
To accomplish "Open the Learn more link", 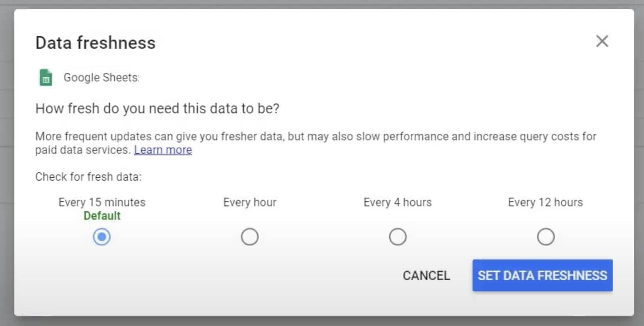I will pos(163,150).
